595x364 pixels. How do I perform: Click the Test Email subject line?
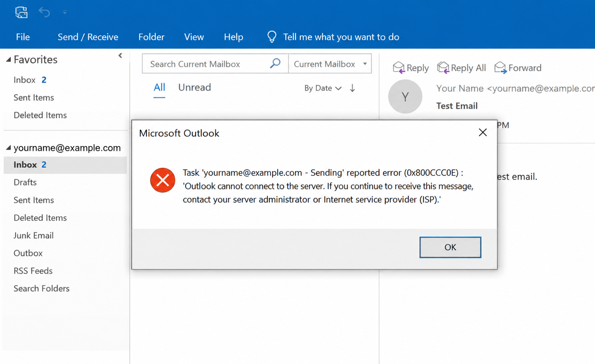click(457, 106)
